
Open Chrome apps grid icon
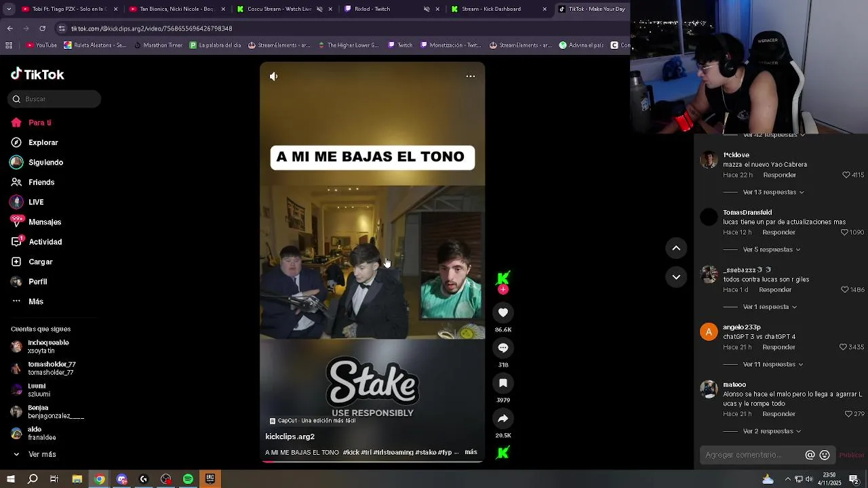click(x=9, y=45)
